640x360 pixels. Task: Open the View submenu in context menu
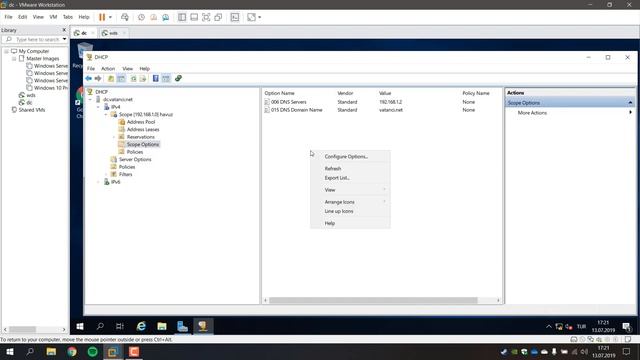point(350,190)
